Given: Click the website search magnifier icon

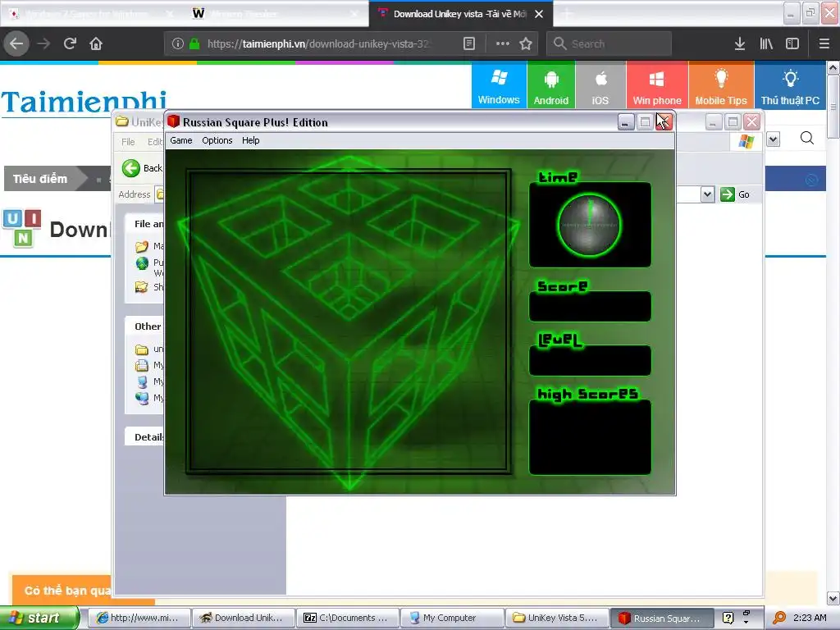Looking at the screenshot, I should click(807, 139).
